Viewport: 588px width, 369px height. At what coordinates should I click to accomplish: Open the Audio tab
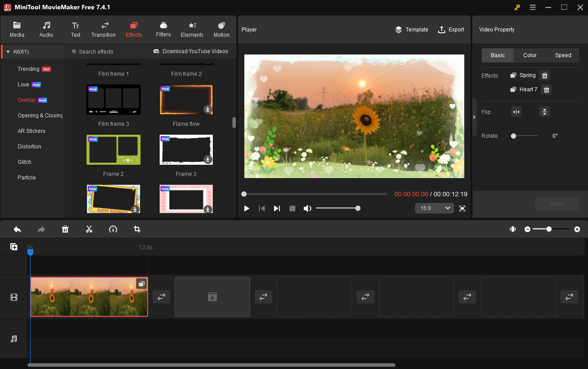point(46,30)
